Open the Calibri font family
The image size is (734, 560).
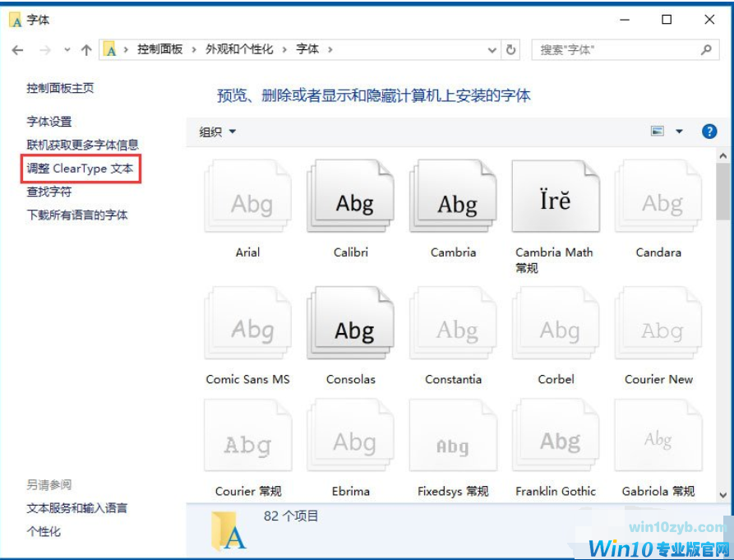click(x=350, y=197)
